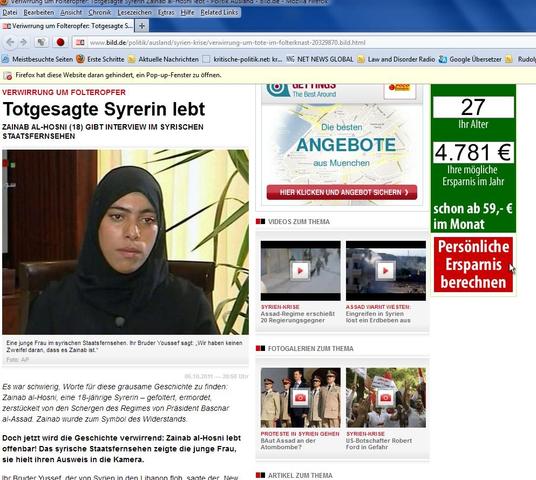The height and width of the screenshot is (480, 536).
Task: Click the Bild site icon in address bar
Action: (80, 43)
